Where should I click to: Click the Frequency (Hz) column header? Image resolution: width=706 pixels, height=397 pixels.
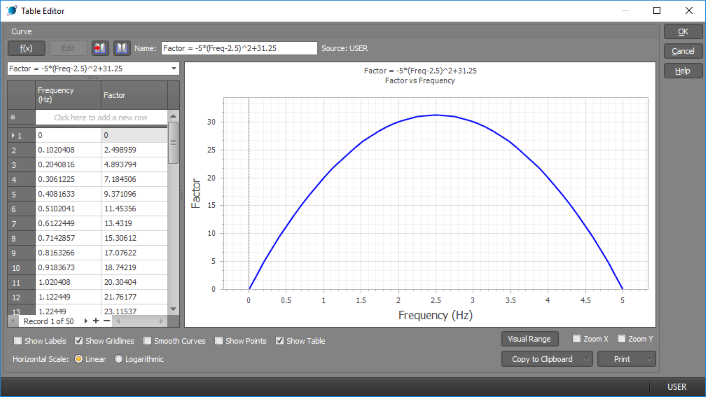pyautogui.click(x=68, y=95)
